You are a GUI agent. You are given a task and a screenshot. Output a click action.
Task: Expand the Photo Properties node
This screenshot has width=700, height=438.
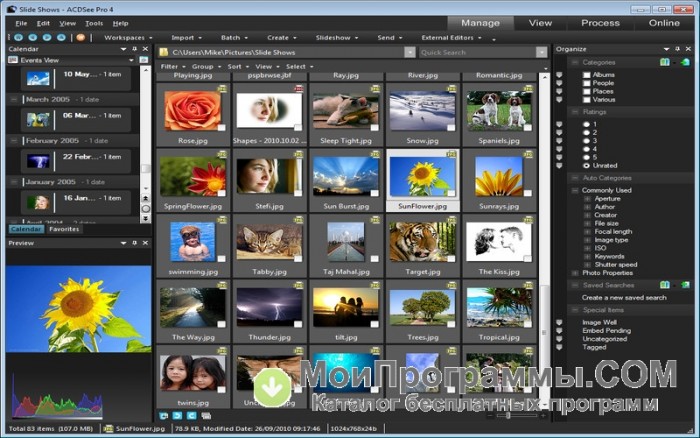click(575, 273)
